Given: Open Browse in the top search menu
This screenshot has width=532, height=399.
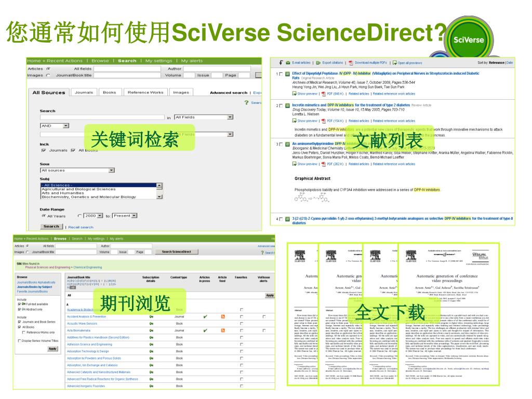Looking at the screenshot, I should [100, 61].
